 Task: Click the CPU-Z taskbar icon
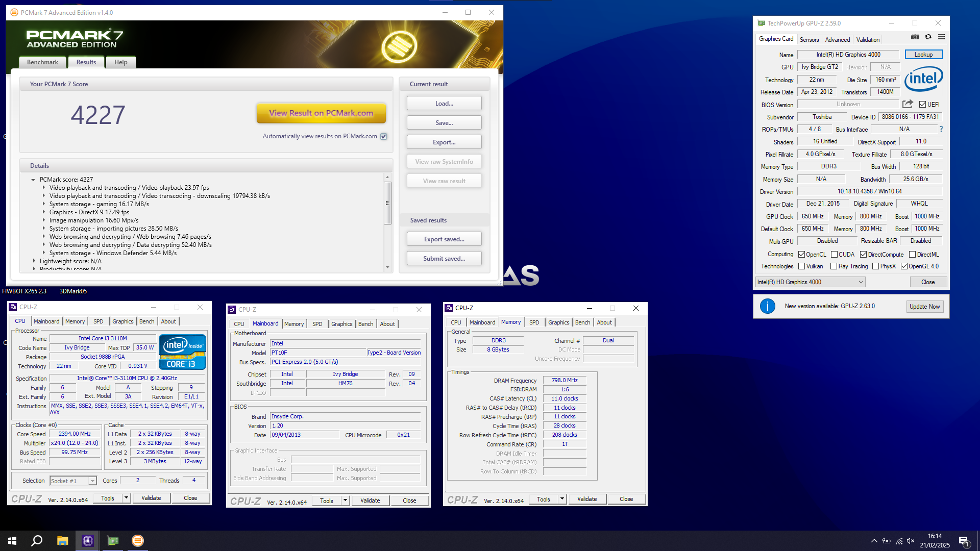88,541
